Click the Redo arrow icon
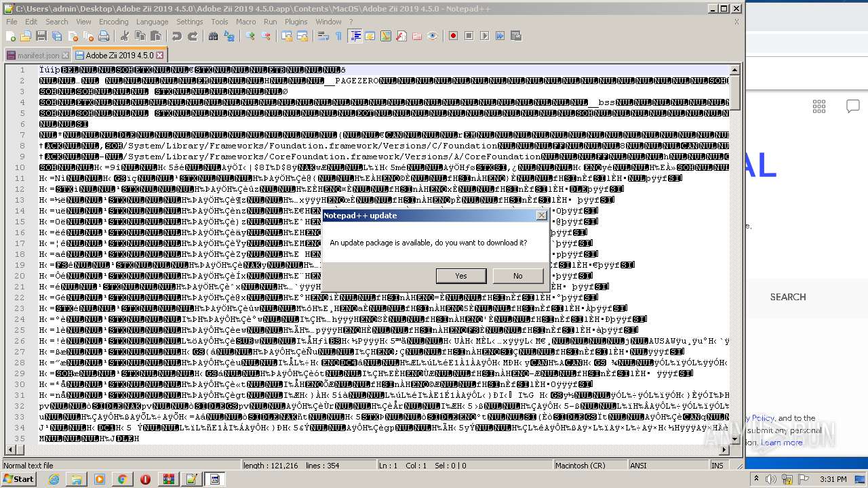868x488 pixels. click(193, 36)
